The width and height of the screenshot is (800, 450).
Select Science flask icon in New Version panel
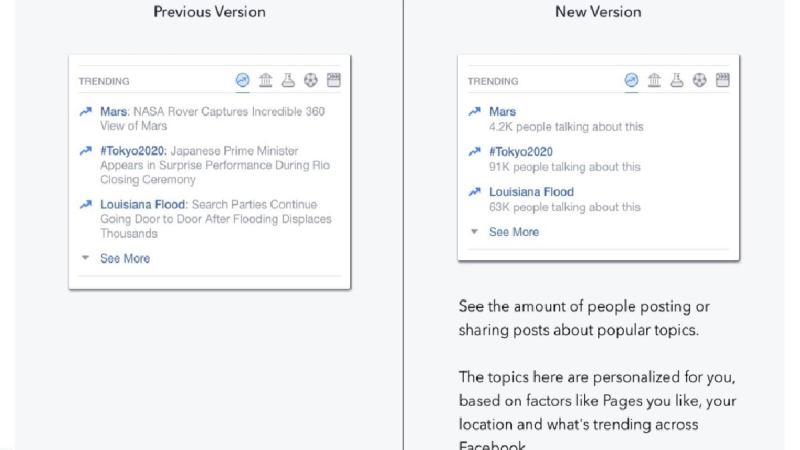point(677,79)
